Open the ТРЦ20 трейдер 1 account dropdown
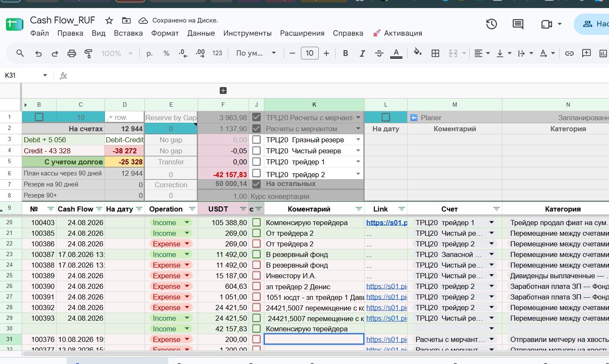Viewport: 609px width, 364px height. [x=455, y=222]
